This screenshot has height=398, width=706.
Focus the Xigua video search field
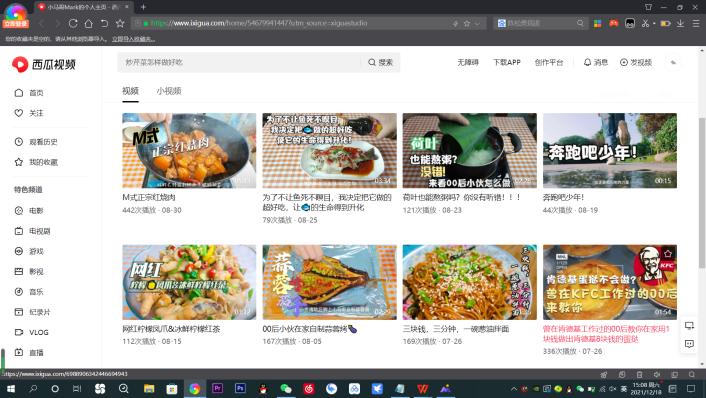pos(239,62)
